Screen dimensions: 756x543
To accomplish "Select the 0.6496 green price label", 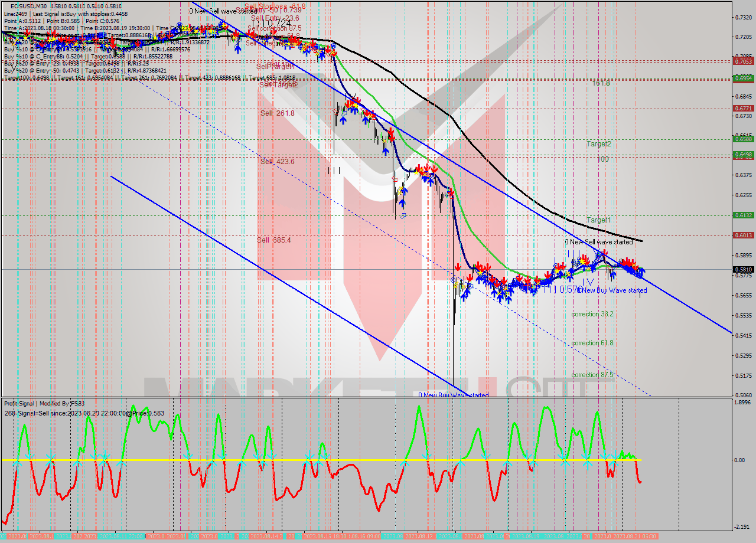I will pos(743,155).
